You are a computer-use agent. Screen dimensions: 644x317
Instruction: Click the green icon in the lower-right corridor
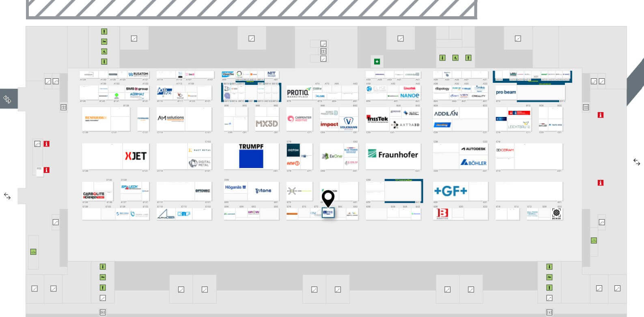[594, 240]
